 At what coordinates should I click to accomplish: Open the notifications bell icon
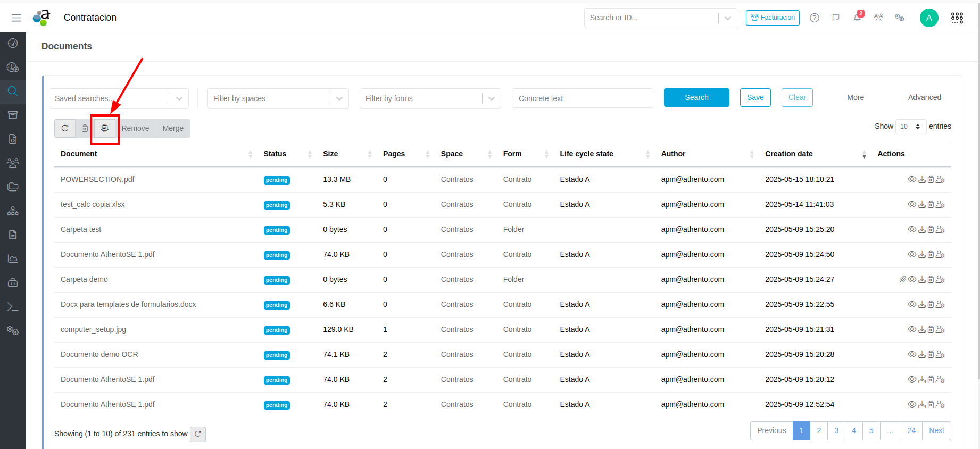857,18
